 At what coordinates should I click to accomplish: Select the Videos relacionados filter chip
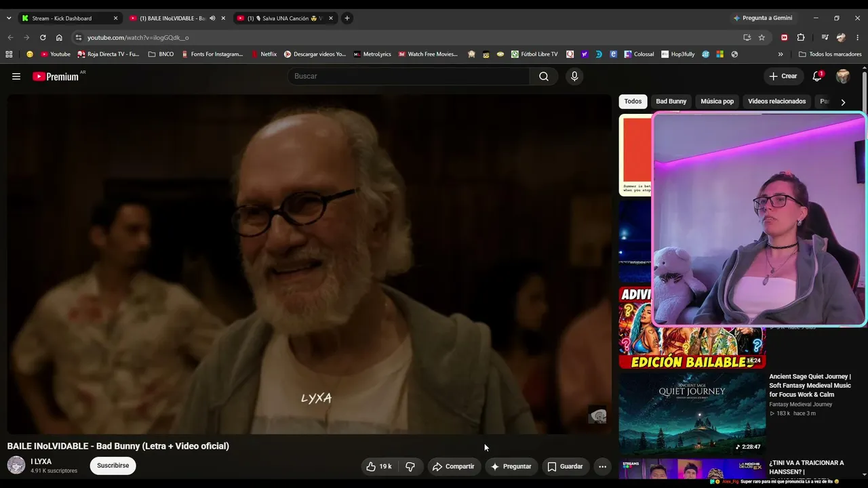click(x=776, y=102)
